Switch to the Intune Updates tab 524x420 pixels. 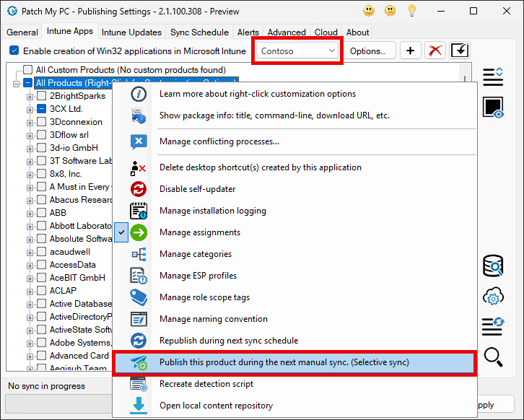131,32
